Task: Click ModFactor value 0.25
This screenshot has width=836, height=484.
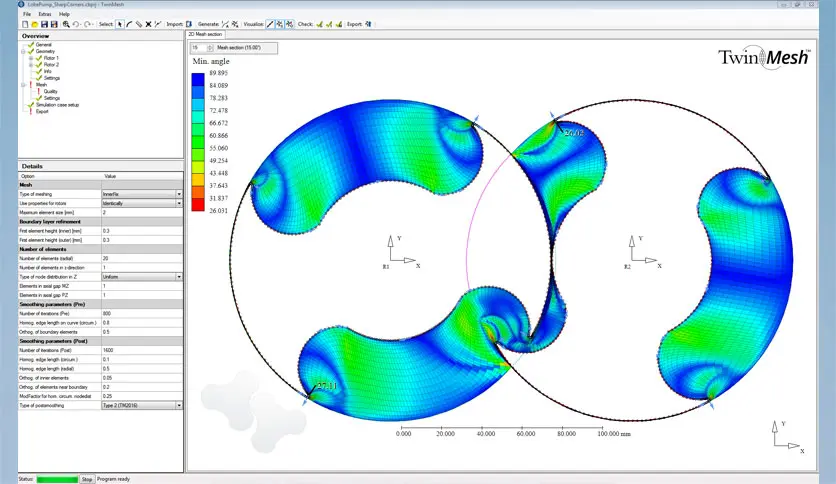Action: [142, 396]
